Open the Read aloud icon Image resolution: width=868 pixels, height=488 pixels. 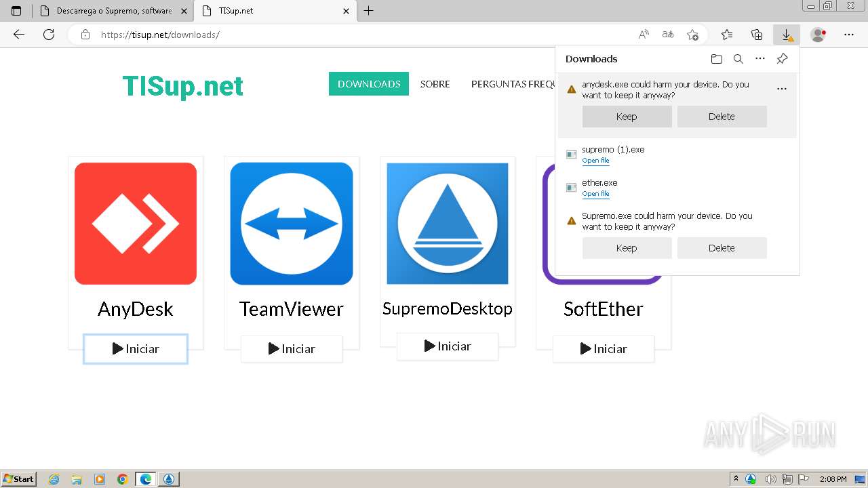(644, 35)
